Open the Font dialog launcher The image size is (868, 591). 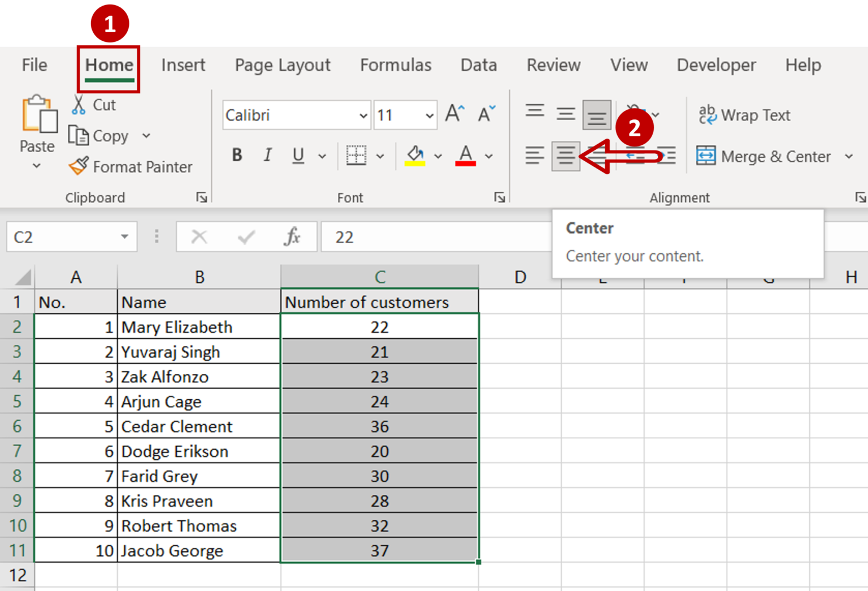(x=500, y=197)
